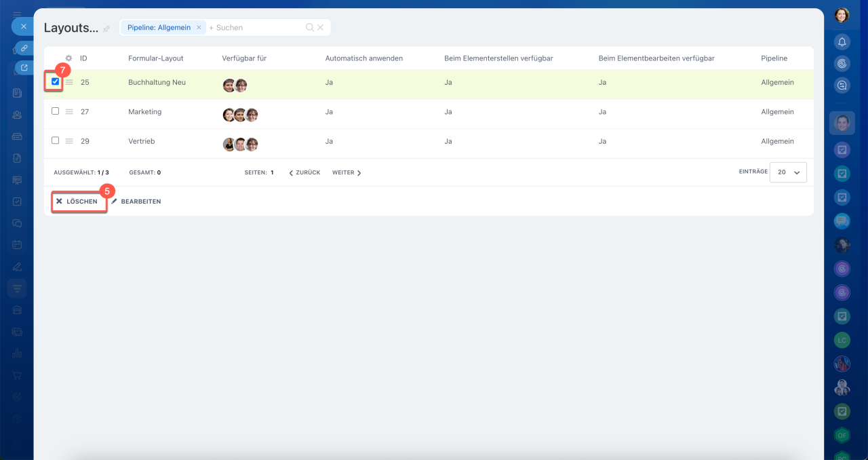Close the slider panel with the round X button
Image resolution: width=868 pixels, height=460 pixels.
tap(23, 26)
